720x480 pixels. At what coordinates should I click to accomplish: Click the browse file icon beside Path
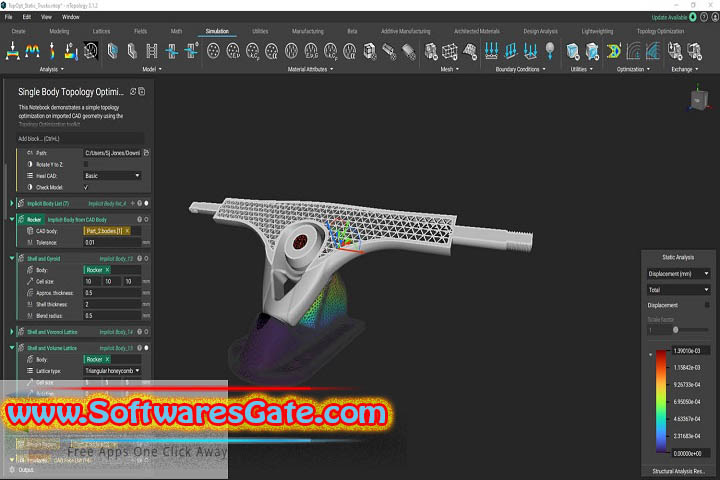(146, 152)
